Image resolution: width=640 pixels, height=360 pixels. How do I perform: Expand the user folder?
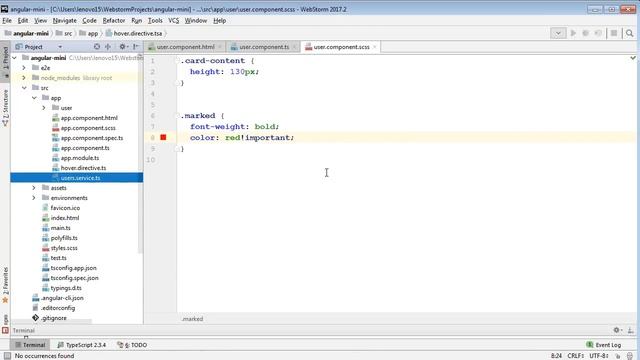click(44, 108)
